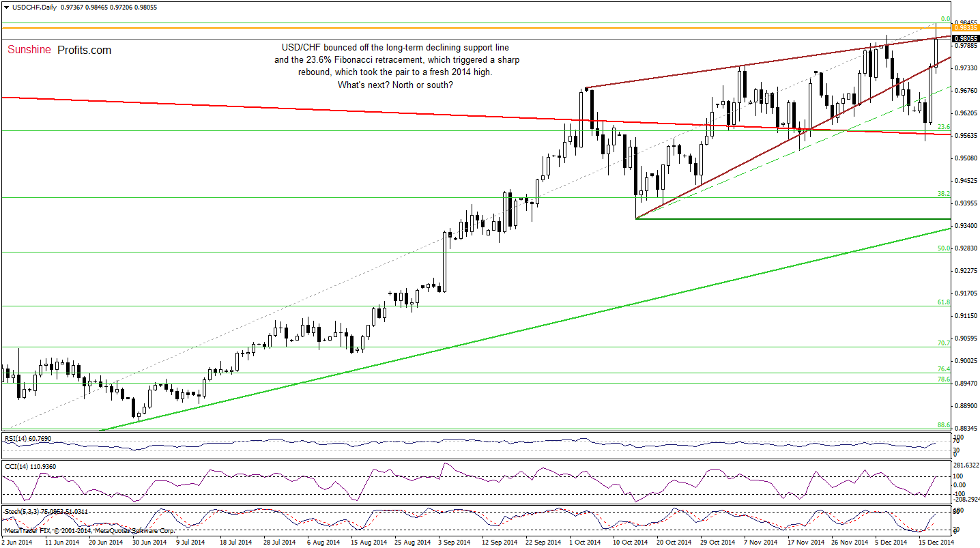980x548 pixels.
Task: Click the 7 Nov 2014 date label
Action: click(x=762, y=542)
